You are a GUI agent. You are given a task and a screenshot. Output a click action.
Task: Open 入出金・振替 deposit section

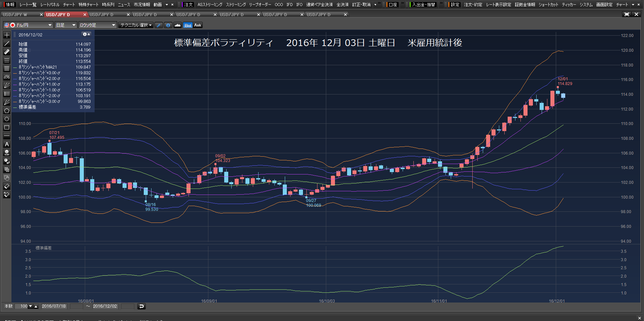423,5
